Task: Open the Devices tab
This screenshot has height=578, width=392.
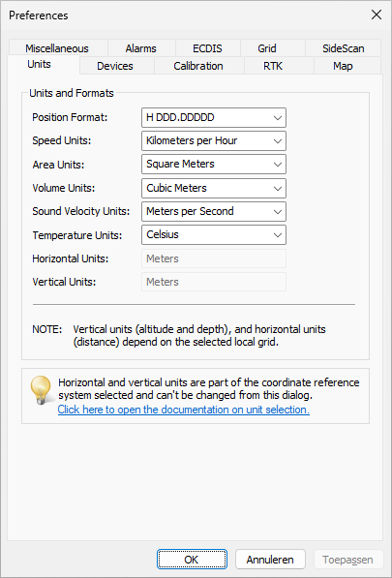Action: pyautogui.click(x=115, y=66)
